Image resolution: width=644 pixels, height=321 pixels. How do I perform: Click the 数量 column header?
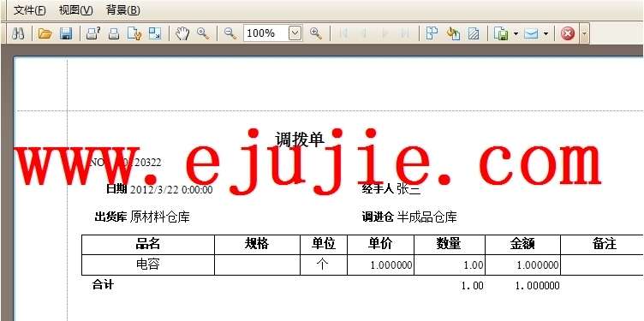449,244
